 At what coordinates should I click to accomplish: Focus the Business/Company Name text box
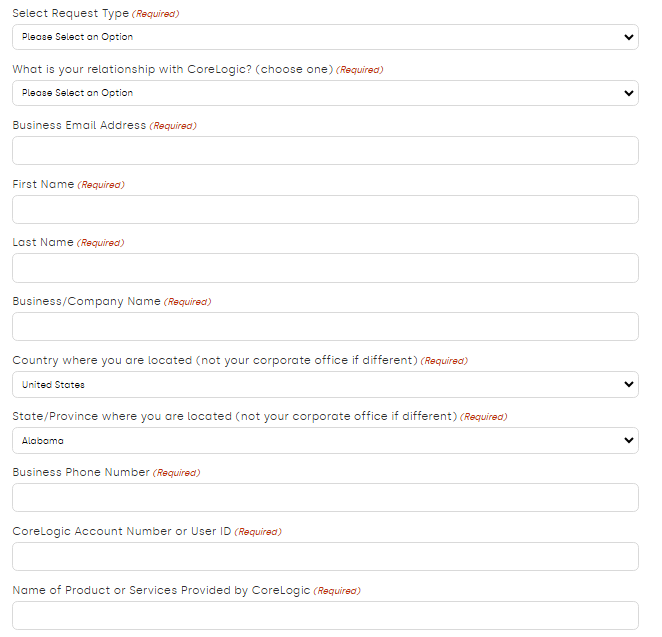point(325,327)
